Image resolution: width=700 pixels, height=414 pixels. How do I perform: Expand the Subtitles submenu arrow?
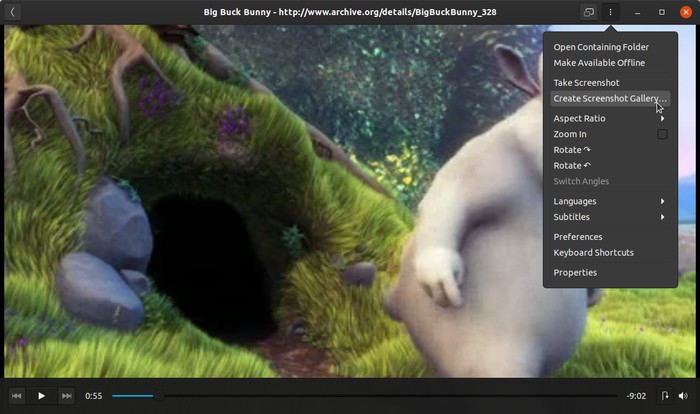(x=662, y=217)
